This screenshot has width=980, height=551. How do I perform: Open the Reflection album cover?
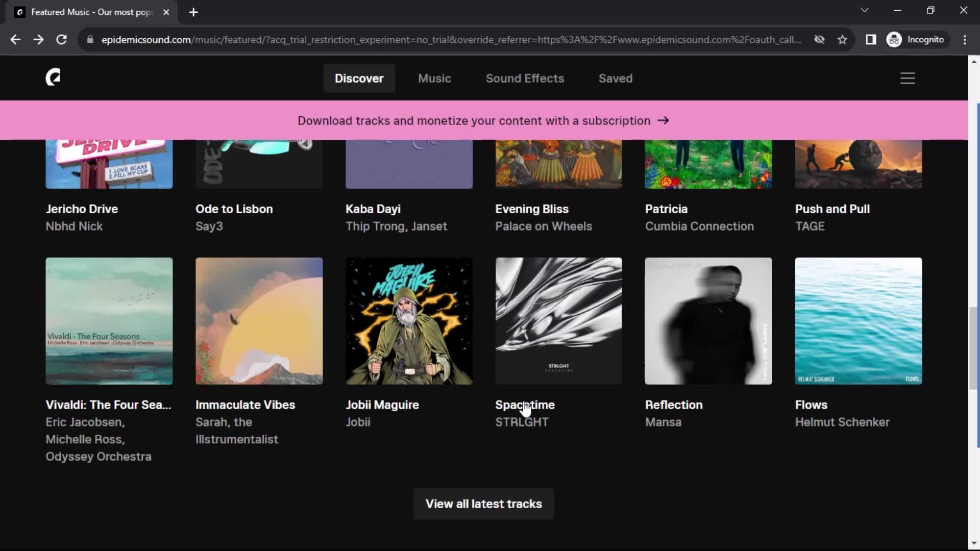pos(708,321)
